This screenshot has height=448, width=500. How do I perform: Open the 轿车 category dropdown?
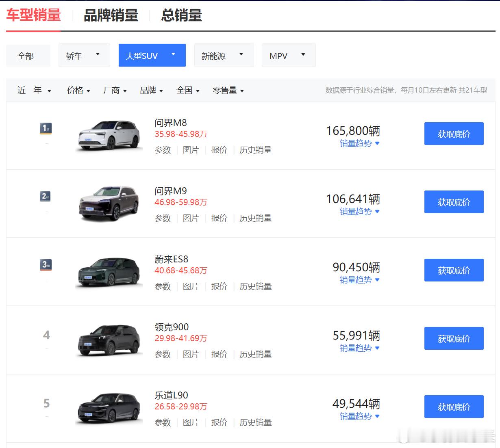click(84, 55)
